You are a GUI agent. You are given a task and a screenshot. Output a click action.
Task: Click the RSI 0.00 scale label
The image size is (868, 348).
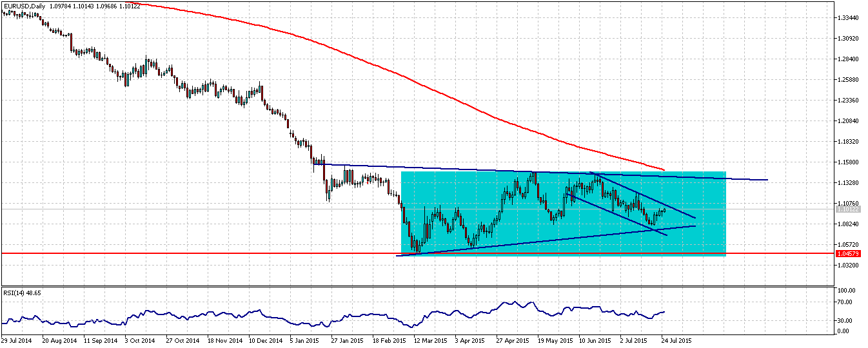pyautogui.click(x=844, y=331)
